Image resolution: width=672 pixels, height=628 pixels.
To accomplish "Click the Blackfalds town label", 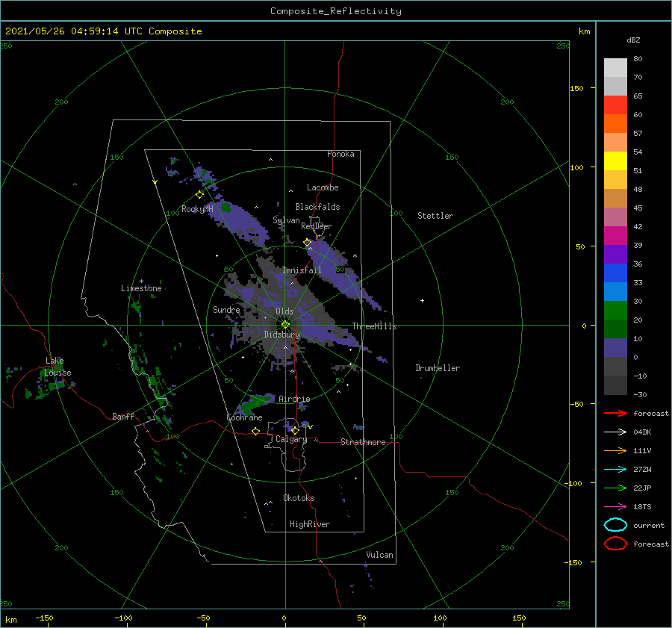I will tap(317, 207).
